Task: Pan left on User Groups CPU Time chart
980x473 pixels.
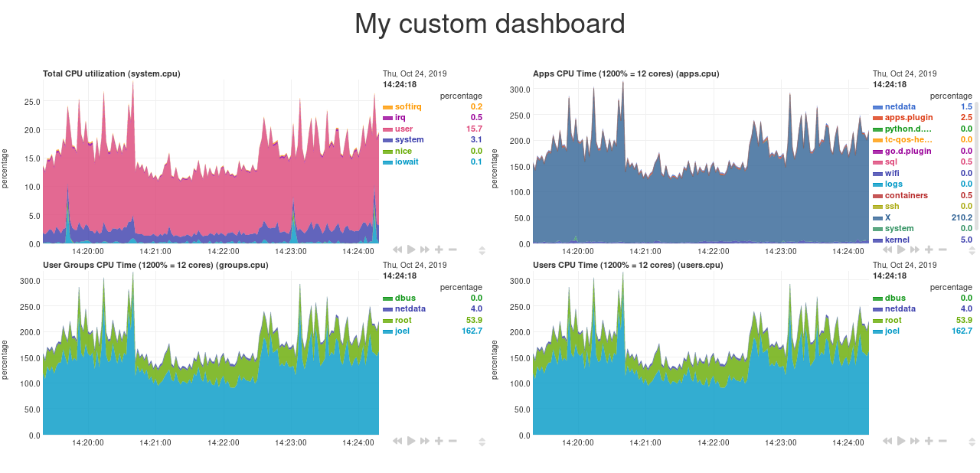Action: (x=397, y=441)
